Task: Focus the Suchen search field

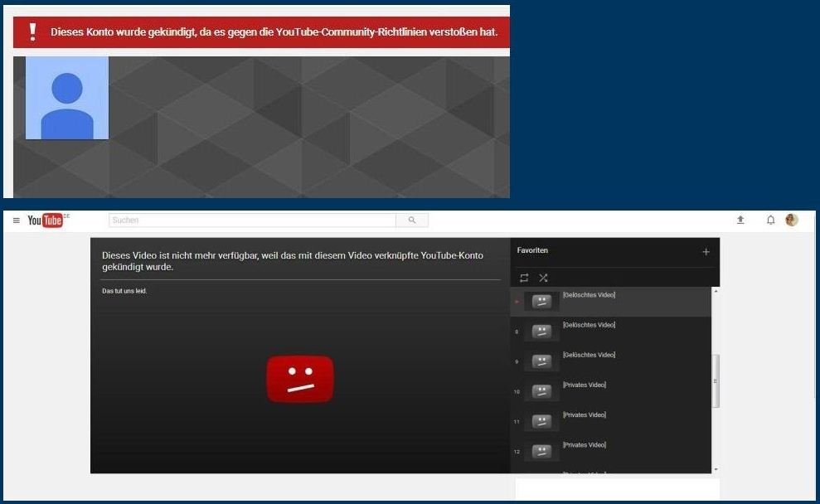Action: point(252,220)
